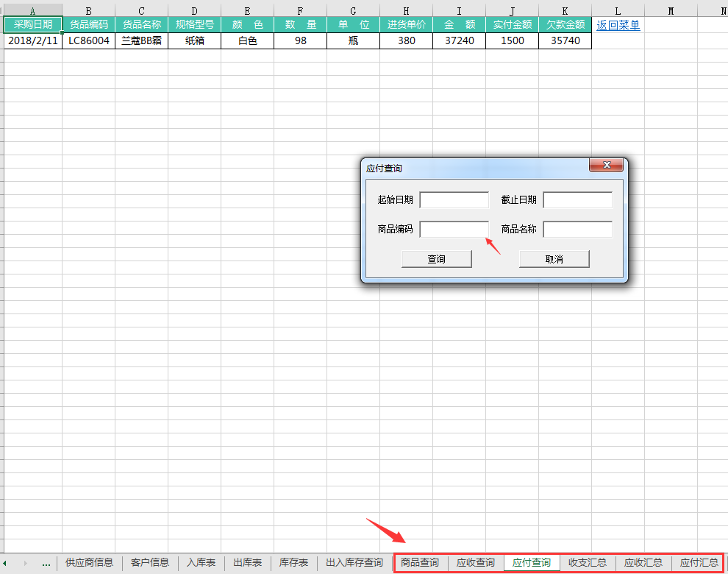The image size is (728, 574).
Task: Open the 收支汇总 sheet tab
Action: [588, 562]
